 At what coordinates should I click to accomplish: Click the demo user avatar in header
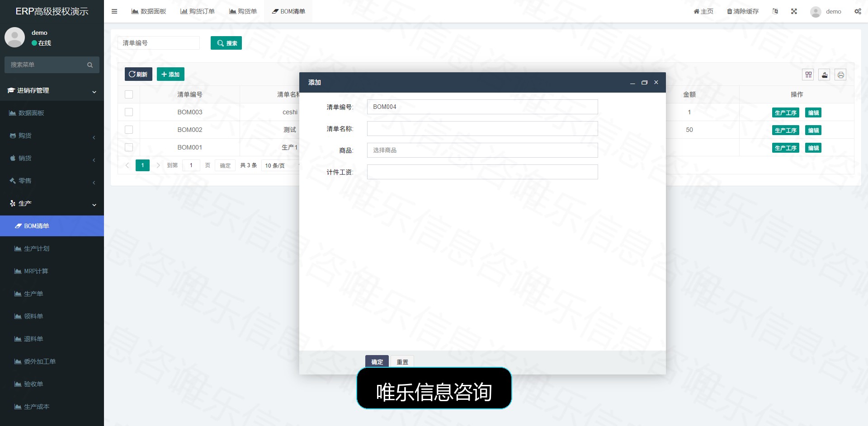pyautogui.click(x=816, y=12)
